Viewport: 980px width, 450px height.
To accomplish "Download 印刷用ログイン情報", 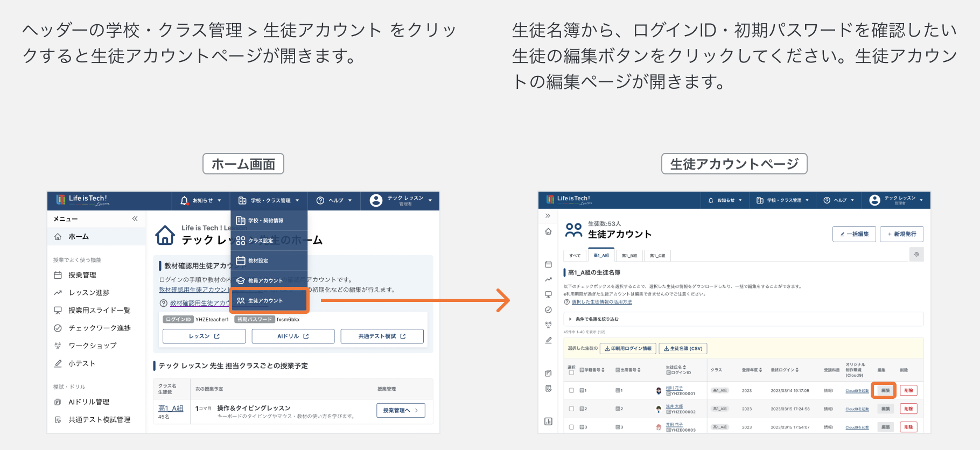I will tap(628, 349).
